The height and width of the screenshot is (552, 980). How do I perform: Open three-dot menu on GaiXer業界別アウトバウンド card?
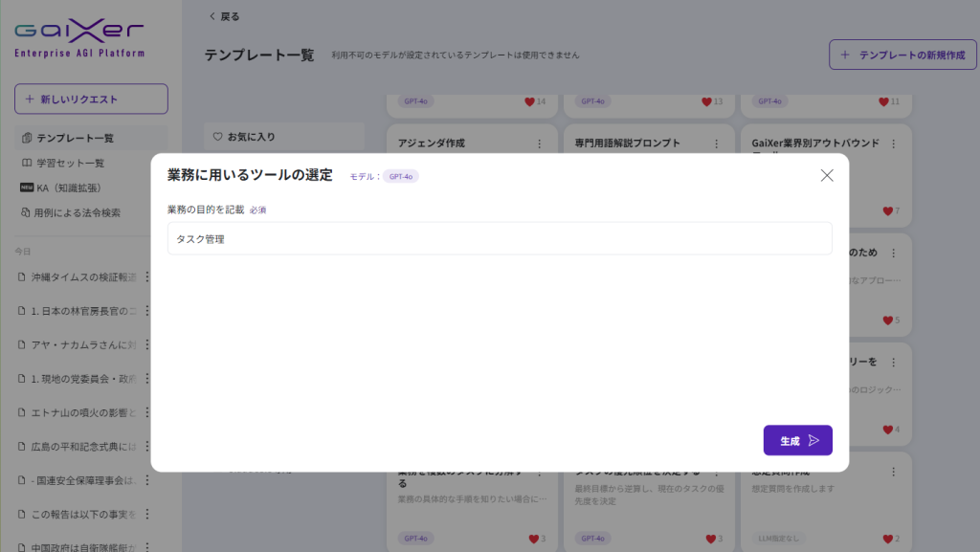tap(894, 144)
